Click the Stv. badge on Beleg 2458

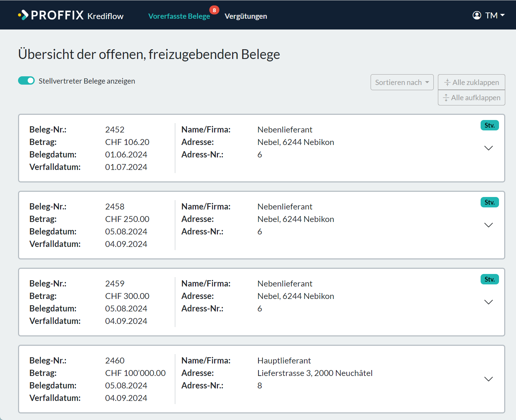[490, 202]
